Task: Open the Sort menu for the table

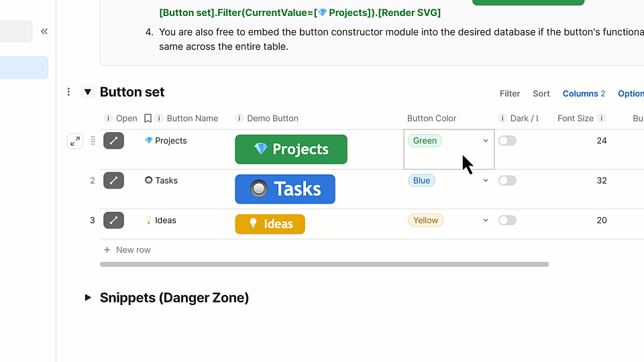Action: click(541, 94)
